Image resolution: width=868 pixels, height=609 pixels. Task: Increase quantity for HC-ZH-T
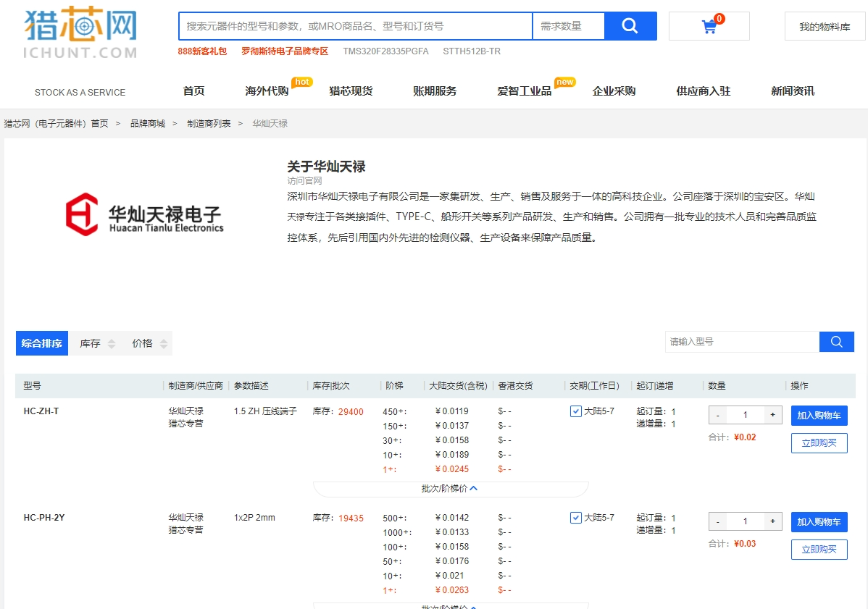(773, 415)
